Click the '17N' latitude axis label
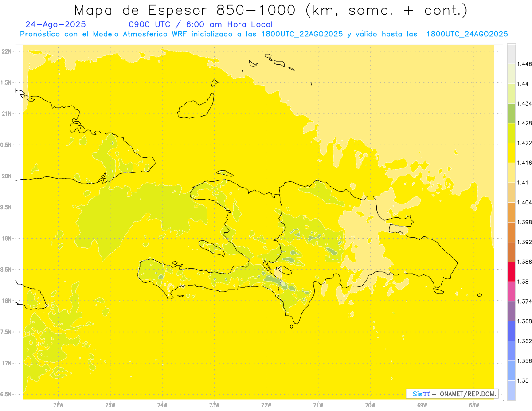This screenshot has width=532, height=411. tap(7, 363)
